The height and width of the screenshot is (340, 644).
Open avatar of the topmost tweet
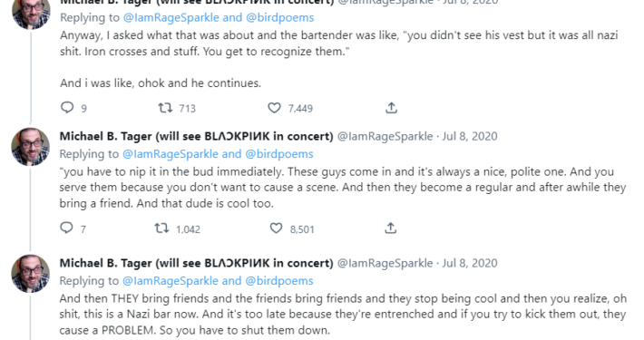31,13
